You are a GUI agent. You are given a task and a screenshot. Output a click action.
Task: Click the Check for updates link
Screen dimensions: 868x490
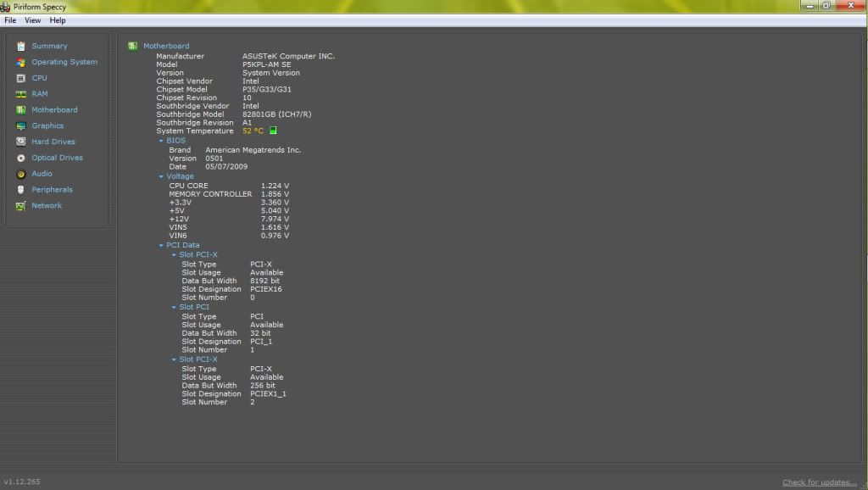pyautogui.click(x=820, y=483)
